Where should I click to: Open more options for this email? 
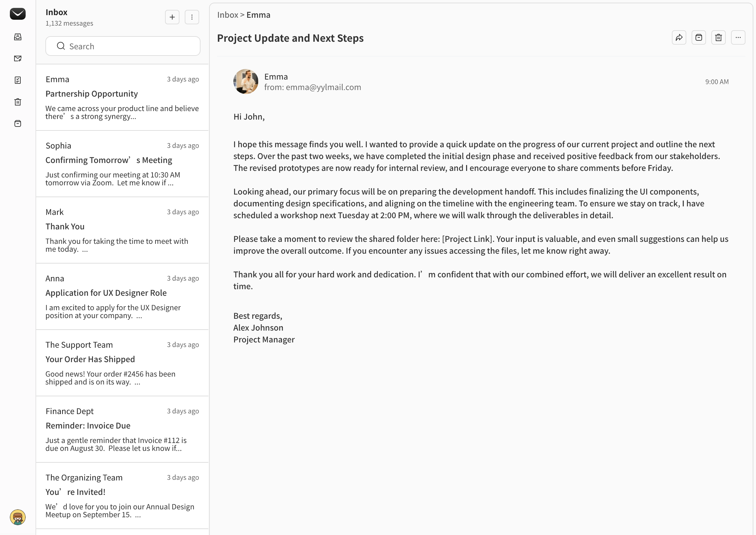point(738,37)
